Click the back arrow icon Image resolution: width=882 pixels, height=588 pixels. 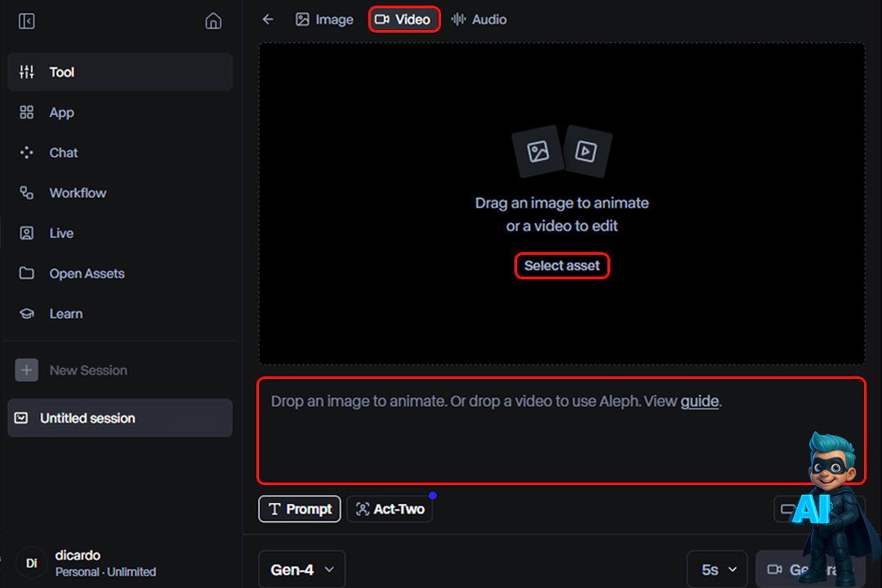268,20
